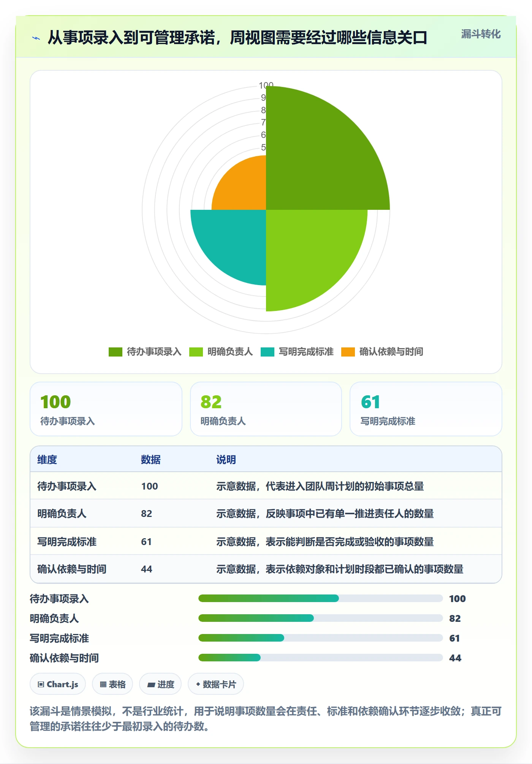Click the Chart.js chip
Viewport: 532px width, 764px height.
click(58, 684)
